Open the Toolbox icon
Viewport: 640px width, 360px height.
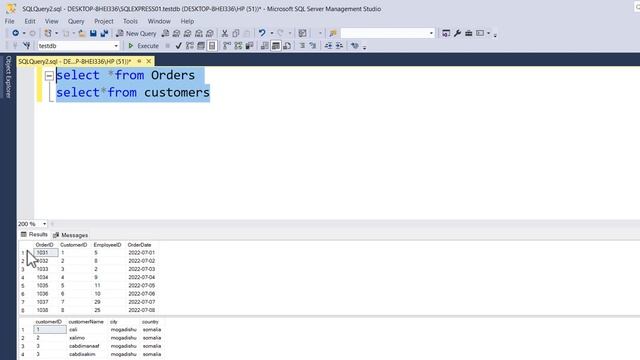coord(469,33)
